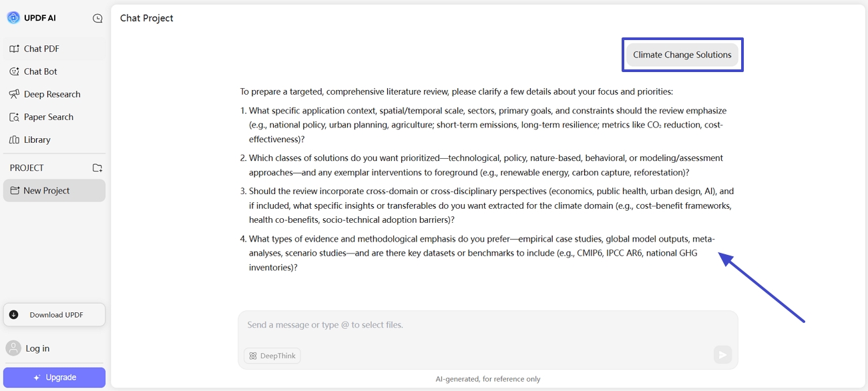Click the user avatar icon

coord(13,348)
